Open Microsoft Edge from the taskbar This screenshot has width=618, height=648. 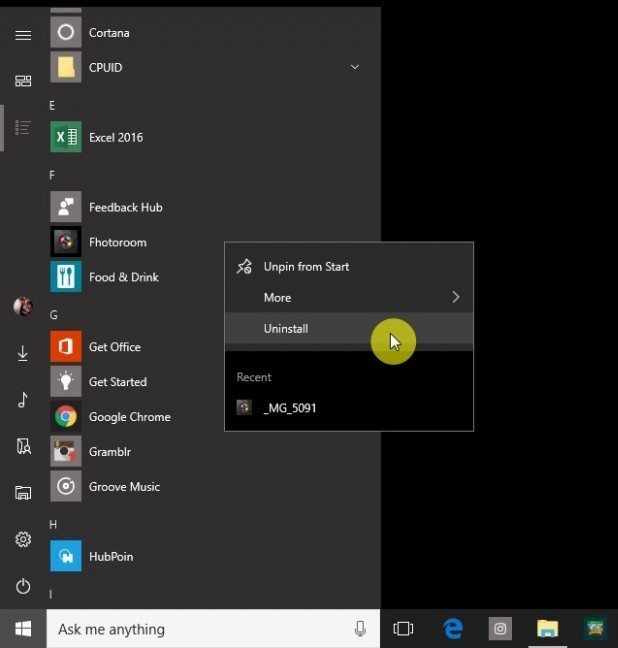[x=453, y=629]
